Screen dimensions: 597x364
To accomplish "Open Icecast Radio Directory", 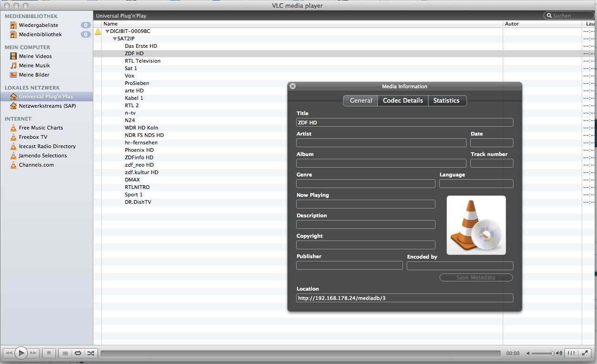I will pyautogui.click(x=47, y=146).
